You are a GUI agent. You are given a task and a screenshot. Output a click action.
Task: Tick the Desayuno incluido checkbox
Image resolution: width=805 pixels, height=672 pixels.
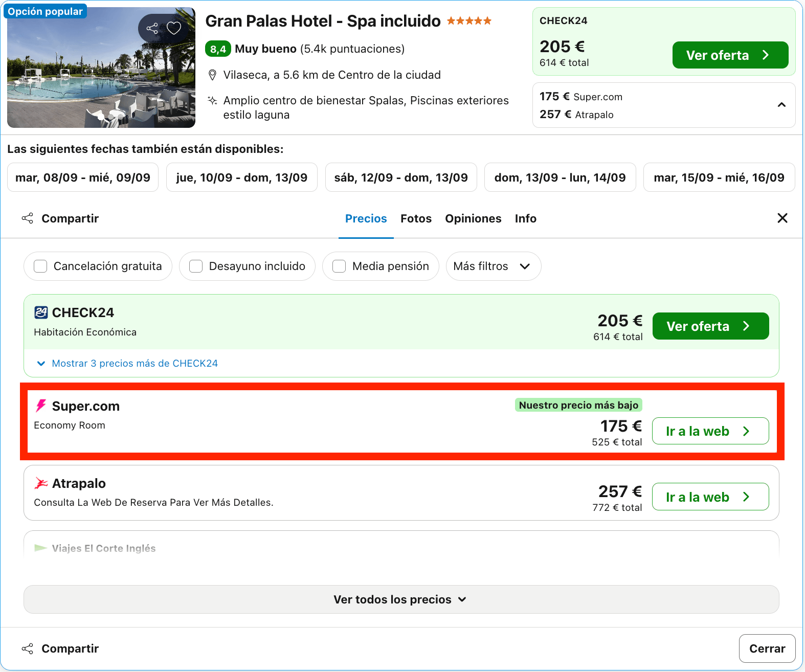click(x=196, y=266)
